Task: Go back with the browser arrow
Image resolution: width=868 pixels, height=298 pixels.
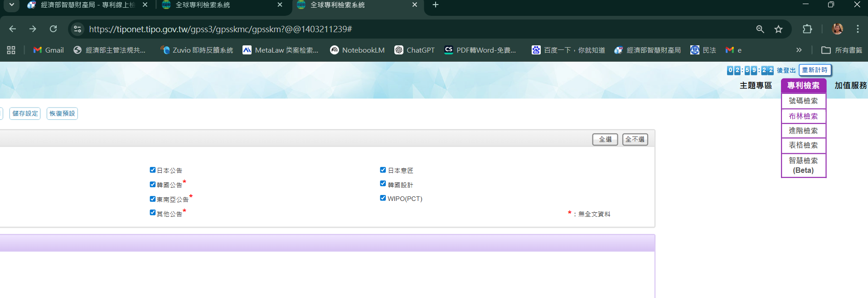Action: coord(13,29)
